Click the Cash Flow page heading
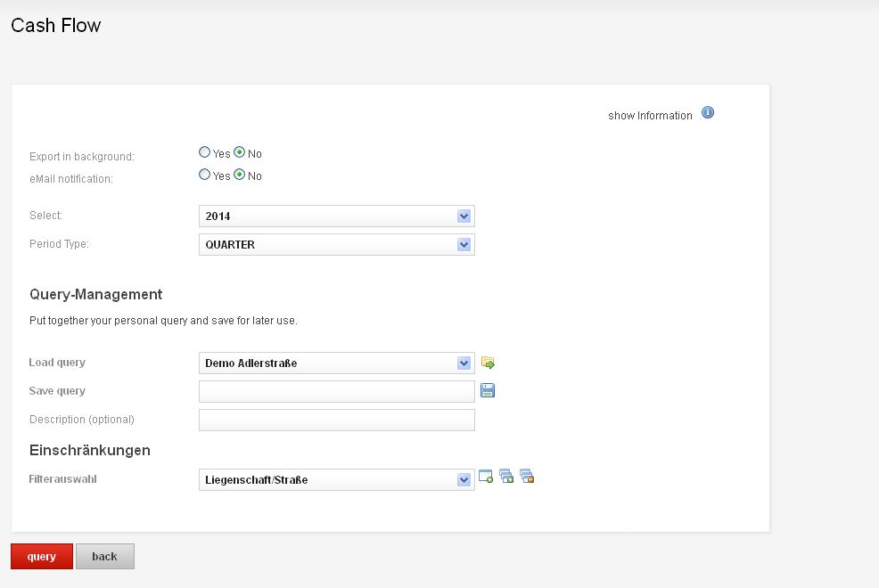Viewport: 879px width, 588px height. tap(55, 25)
